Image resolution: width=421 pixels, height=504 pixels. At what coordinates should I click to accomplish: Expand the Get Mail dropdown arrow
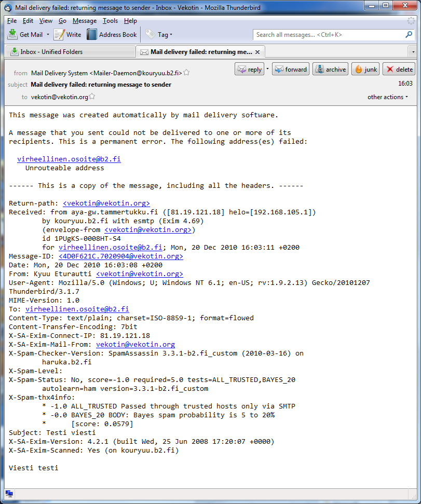(48, 35)
